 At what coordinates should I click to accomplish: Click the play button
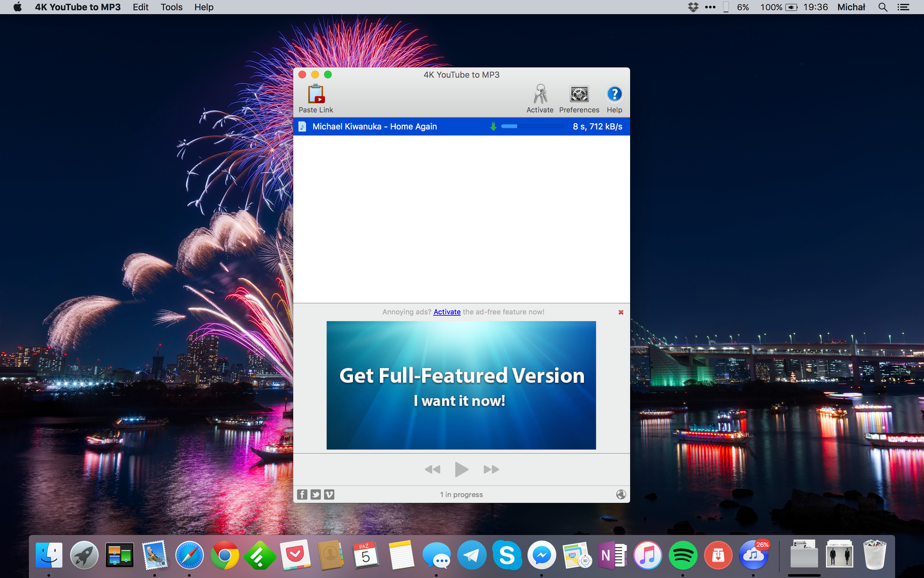click(x=461, y=469)
